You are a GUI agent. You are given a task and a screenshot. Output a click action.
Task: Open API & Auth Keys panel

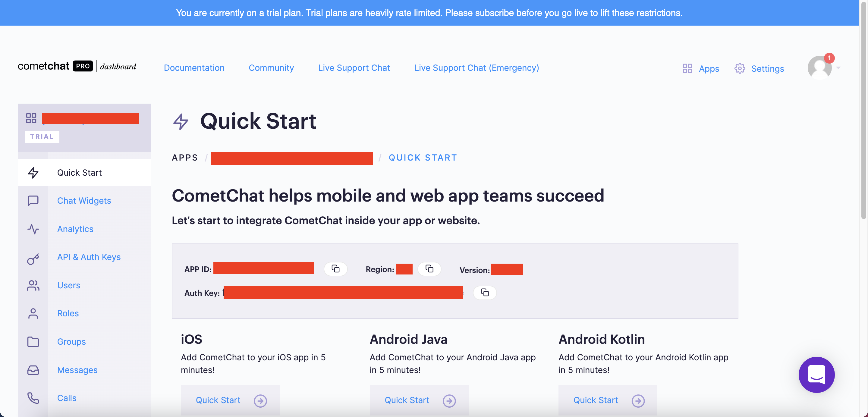tap(89, 257)
